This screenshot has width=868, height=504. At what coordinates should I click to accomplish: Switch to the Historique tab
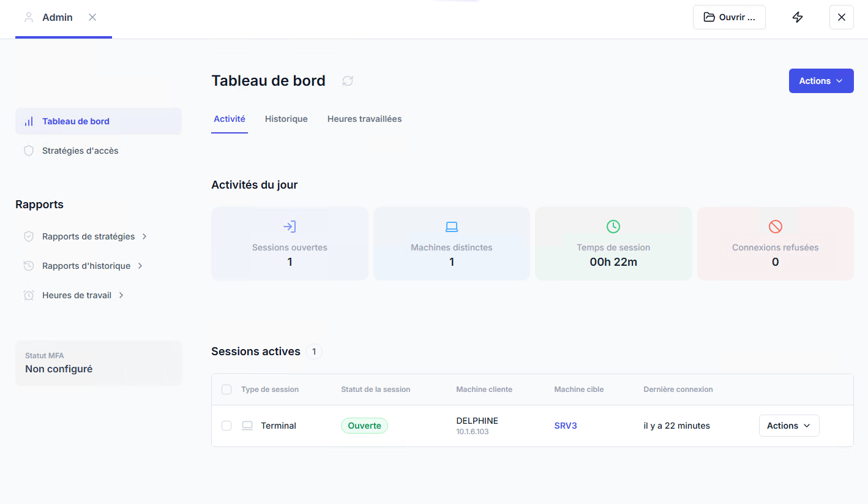(x=286, y=119)
